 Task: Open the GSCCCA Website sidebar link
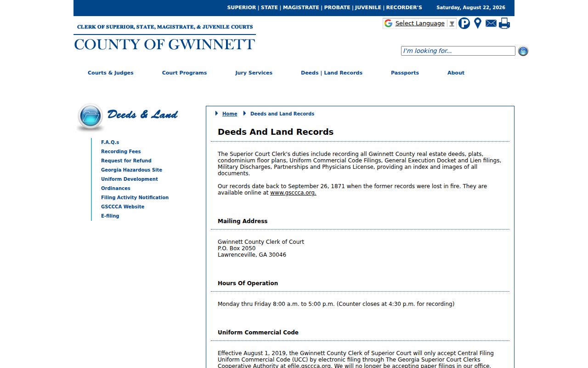click(x=123, y=207)
